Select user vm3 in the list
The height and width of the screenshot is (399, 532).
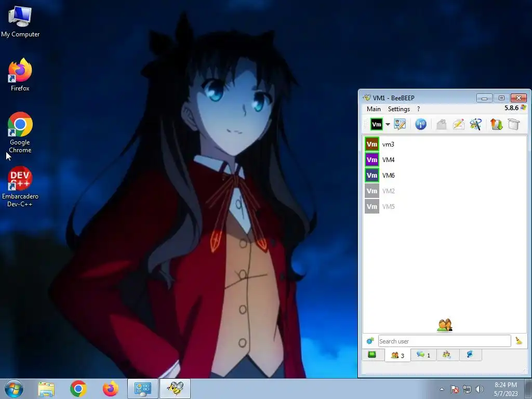pos(445,144)
